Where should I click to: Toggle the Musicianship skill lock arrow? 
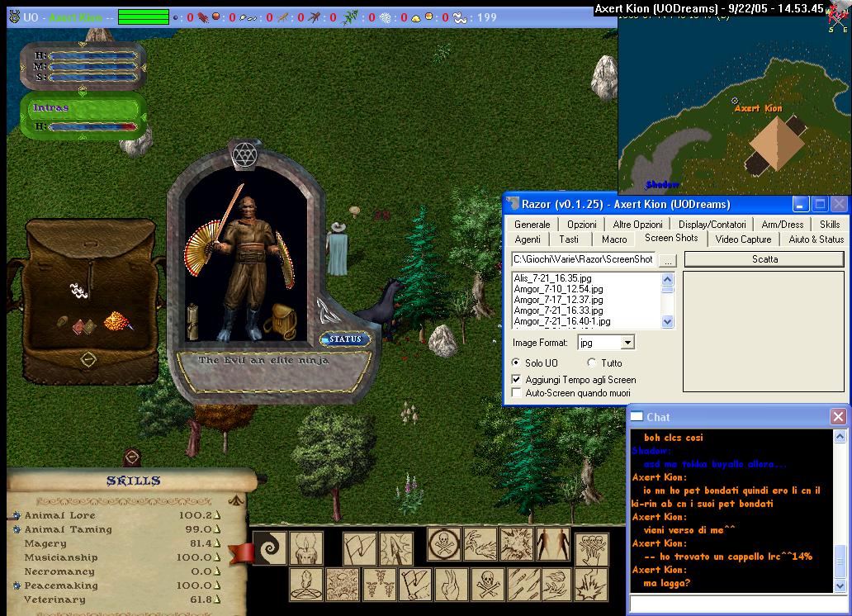click(x=217, y=557)
